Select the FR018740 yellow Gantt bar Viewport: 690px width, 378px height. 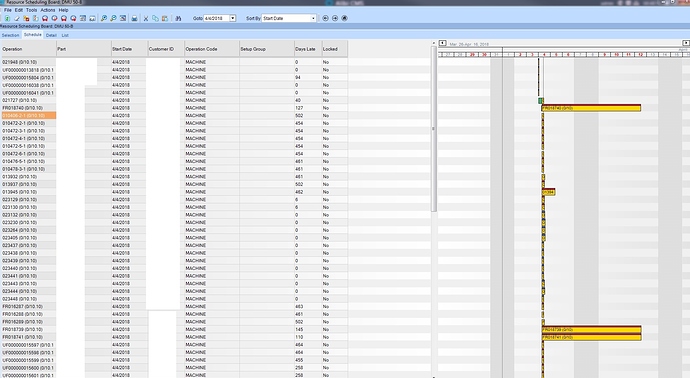click(x=591, y=108)
